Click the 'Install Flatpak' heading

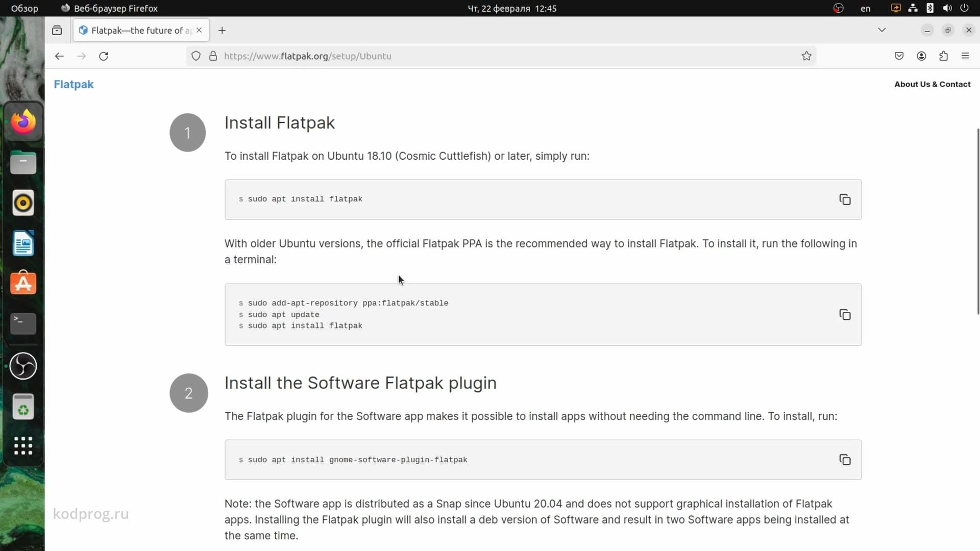[x=280, y=123]
